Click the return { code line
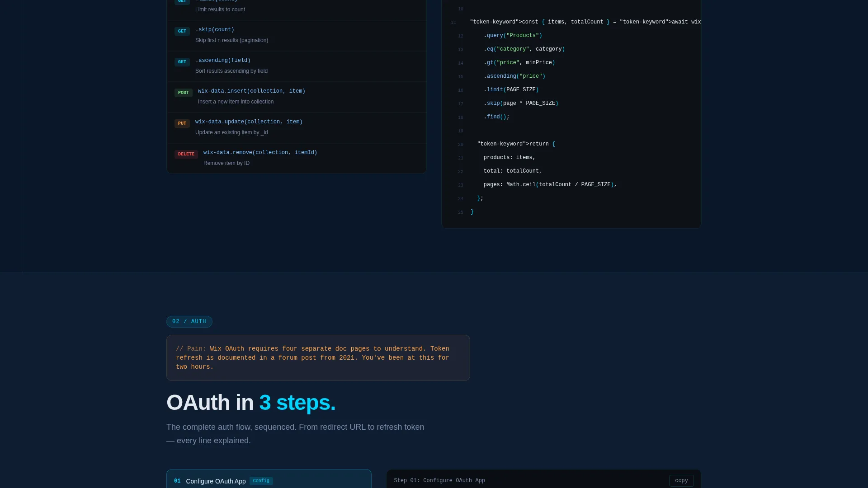The image size is (868, 488). 516,144
